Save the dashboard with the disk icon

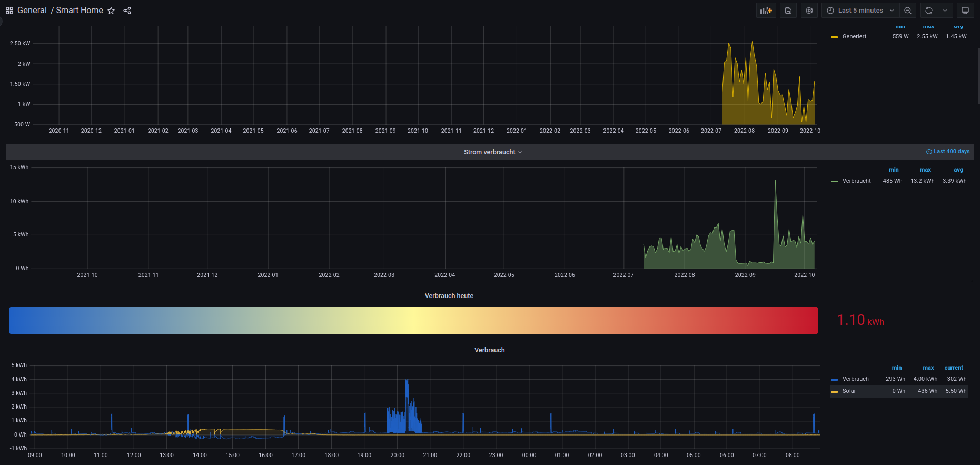click(788, 11)
